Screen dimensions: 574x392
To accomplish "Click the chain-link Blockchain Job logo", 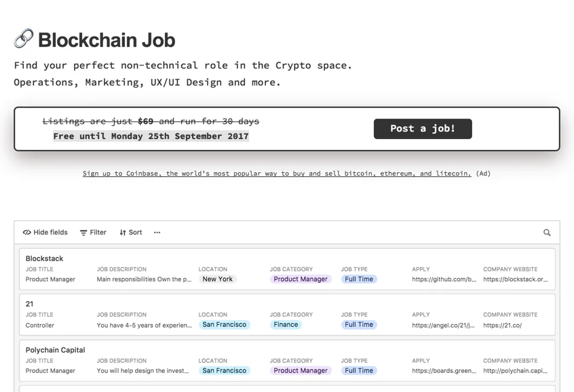I will [24, 39].
